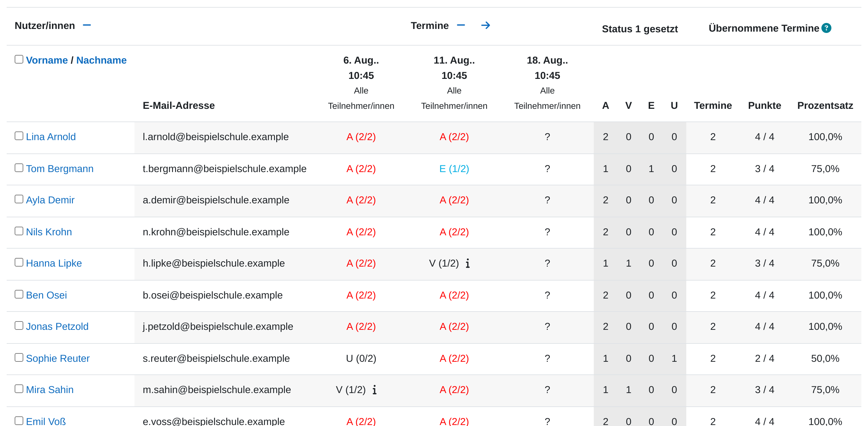The width and height of the screenshot is (868, 426).
Task: Tick the checkbox for Tom Bergmann
Action: click(19, 168)
